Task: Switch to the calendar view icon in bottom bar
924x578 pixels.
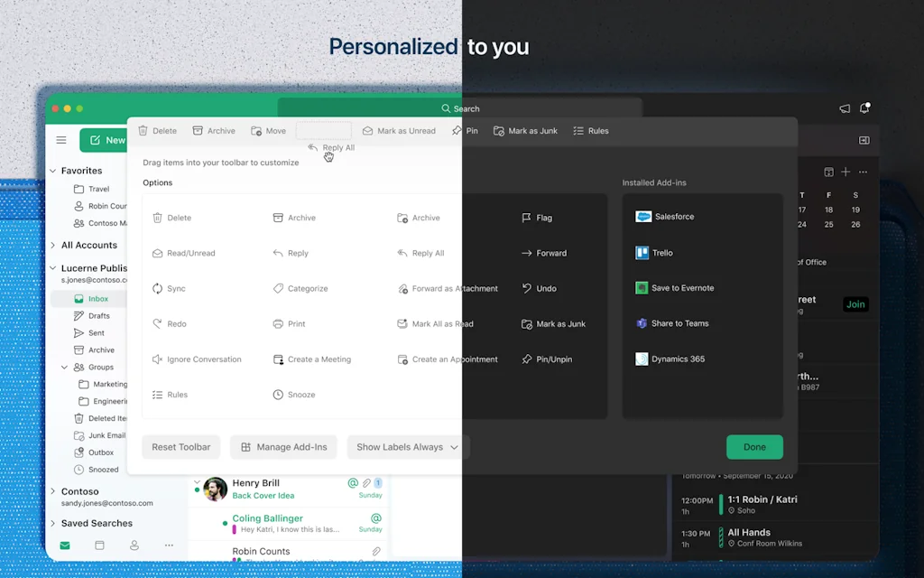Action: coord(99,545)
